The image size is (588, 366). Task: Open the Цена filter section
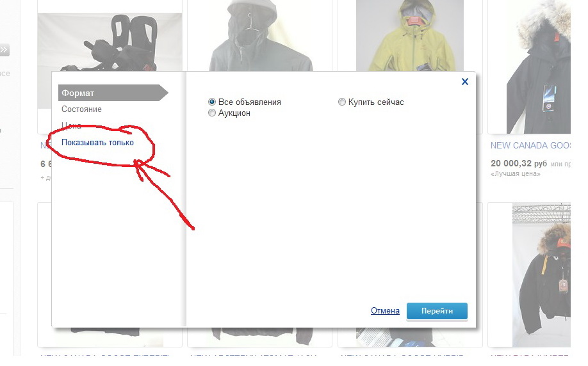(71, 125)
